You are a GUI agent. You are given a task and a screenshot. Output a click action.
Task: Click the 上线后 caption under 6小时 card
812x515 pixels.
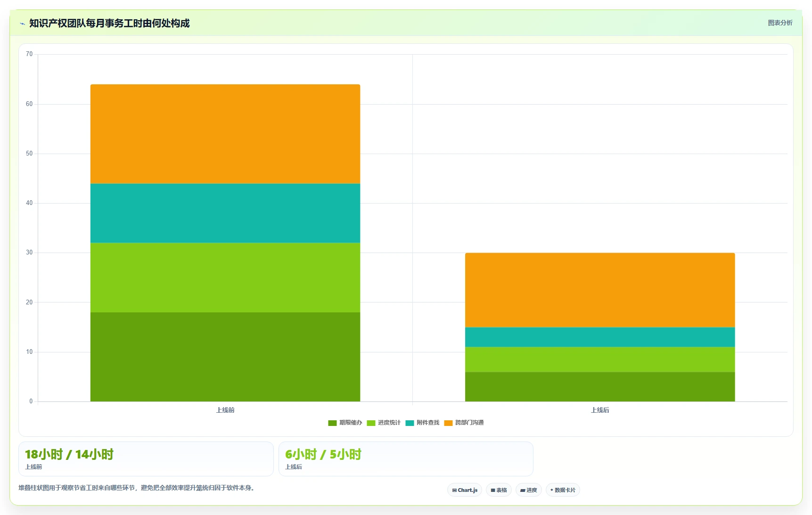(294, 467)
